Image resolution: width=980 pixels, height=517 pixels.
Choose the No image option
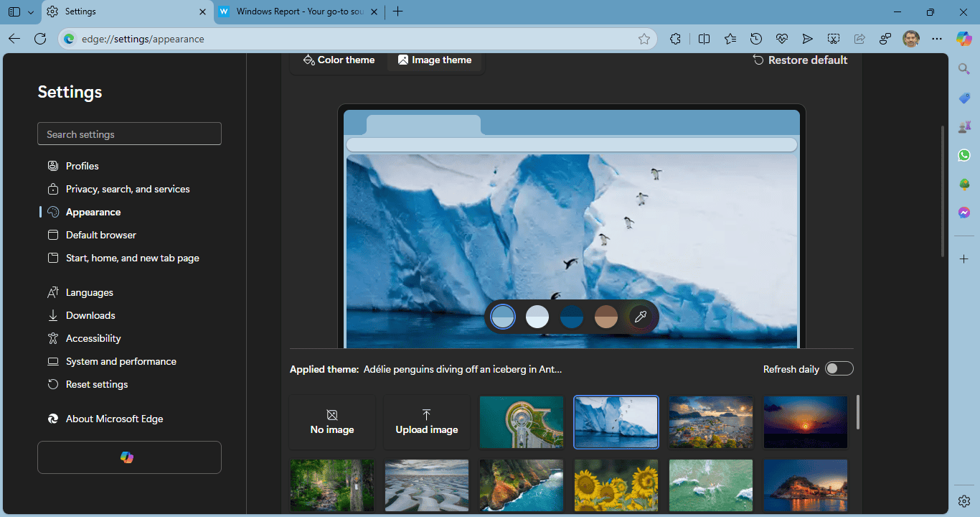pos(332,422)
